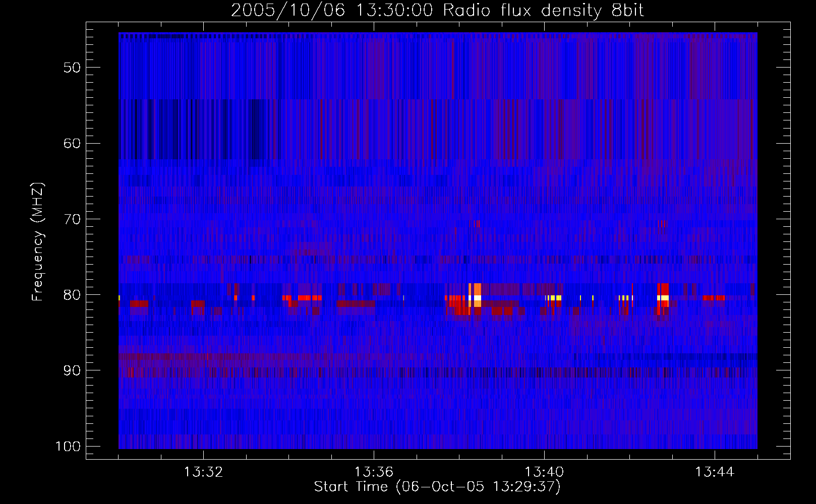The width and height of the screenshot is (816, 504).
Task: Select the 50 frequency tick label
Action: (72, 68)
